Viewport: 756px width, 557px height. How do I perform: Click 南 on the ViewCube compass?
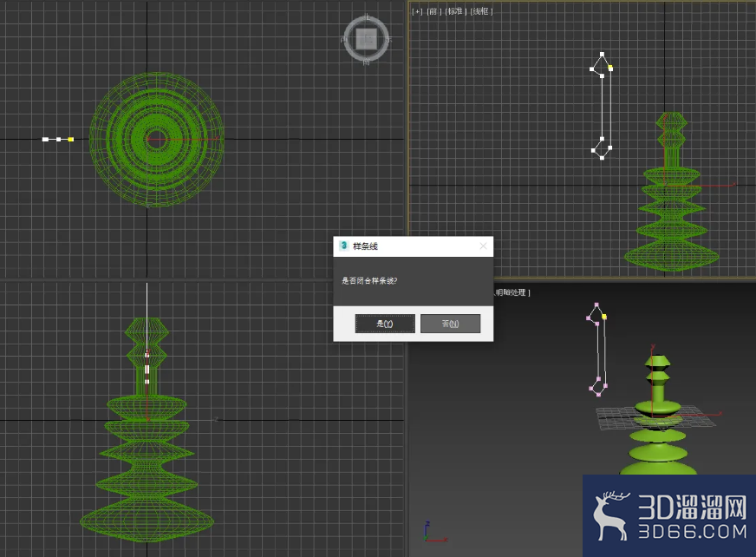[x=367, y=62]
